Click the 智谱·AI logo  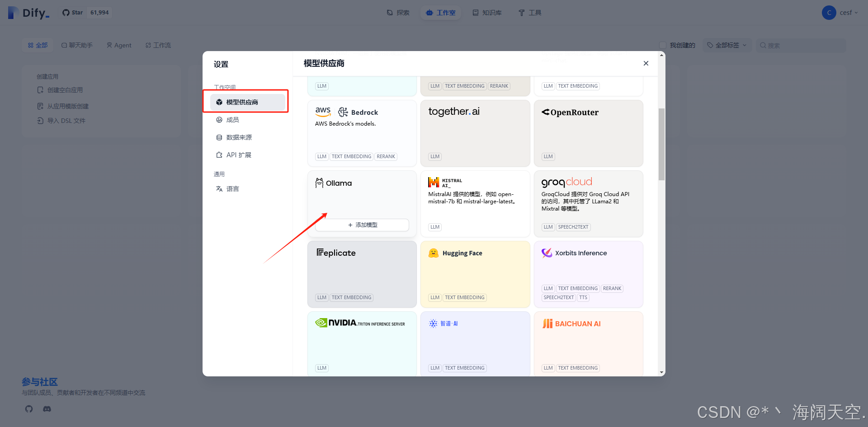pyautogui.click(x=443, y=324)
